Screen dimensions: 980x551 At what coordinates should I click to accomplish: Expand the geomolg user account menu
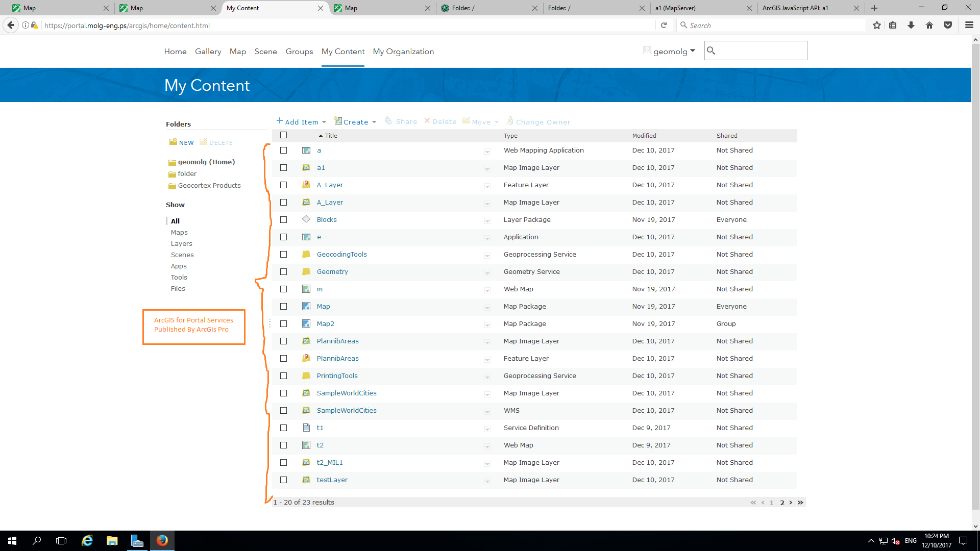pyautogui.click(x=670, y=51)
